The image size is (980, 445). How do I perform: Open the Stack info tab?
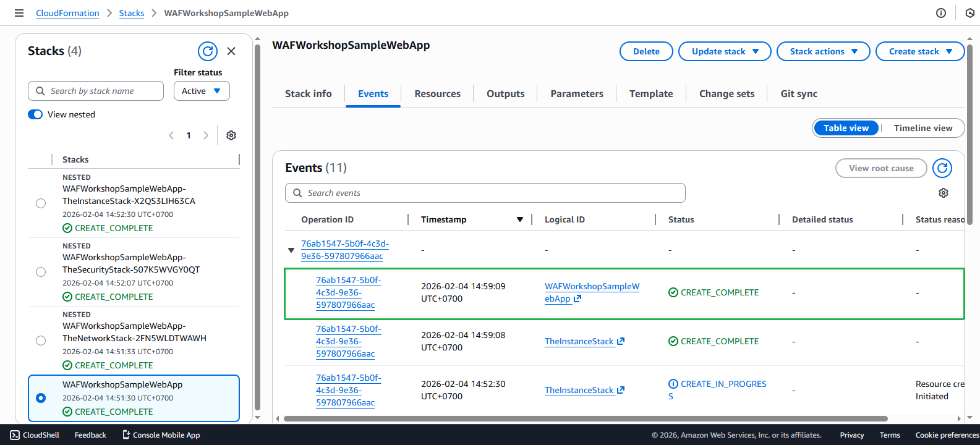pyautogui.click(x=309, y=94)
